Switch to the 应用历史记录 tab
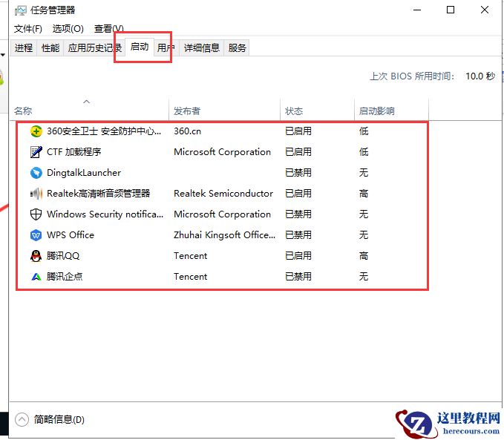504x440 pixels. 95,48
